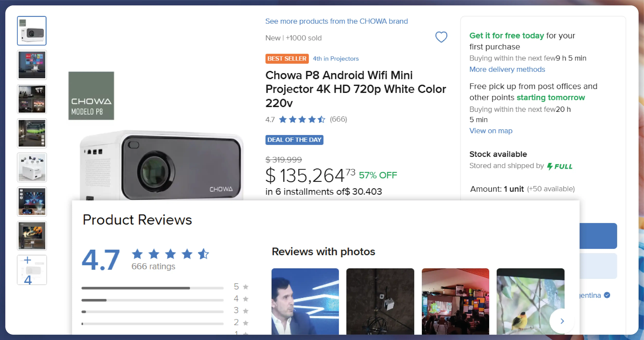
Task: Click the large 4.7 score in reviews
Action: [101, 260]
